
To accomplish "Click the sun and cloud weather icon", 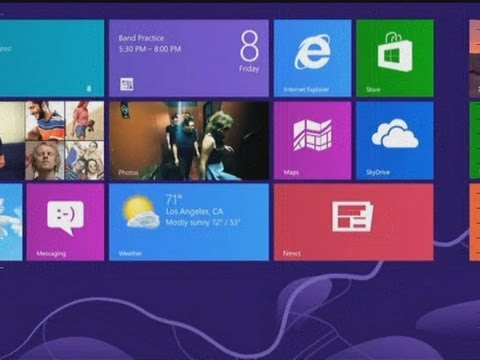I will [141, 212].
